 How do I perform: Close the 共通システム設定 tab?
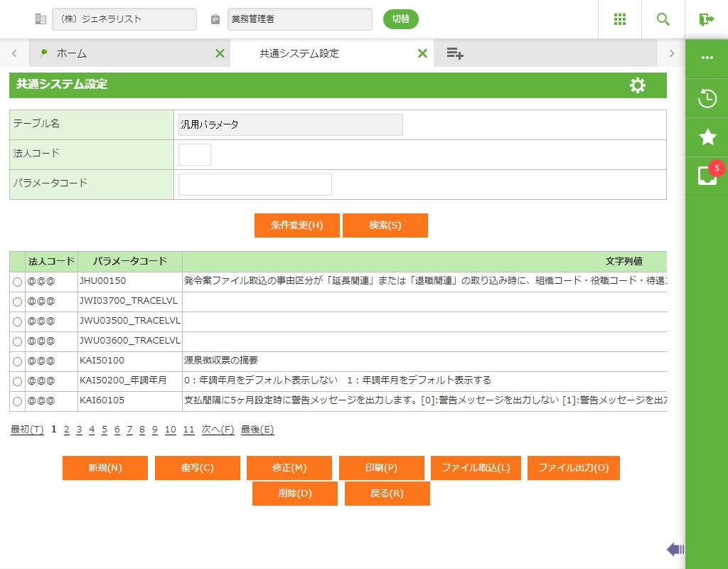[422, 53]
